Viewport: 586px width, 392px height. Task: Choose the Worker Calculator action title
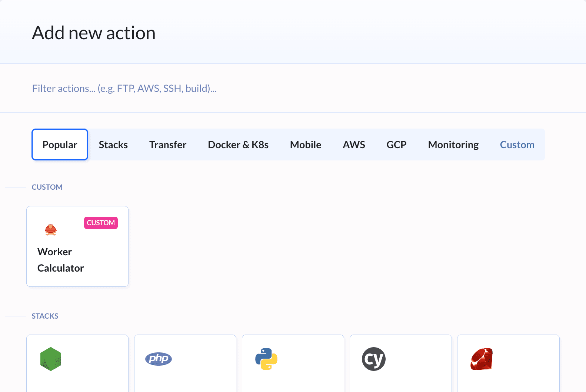click(x=60, y=260)
